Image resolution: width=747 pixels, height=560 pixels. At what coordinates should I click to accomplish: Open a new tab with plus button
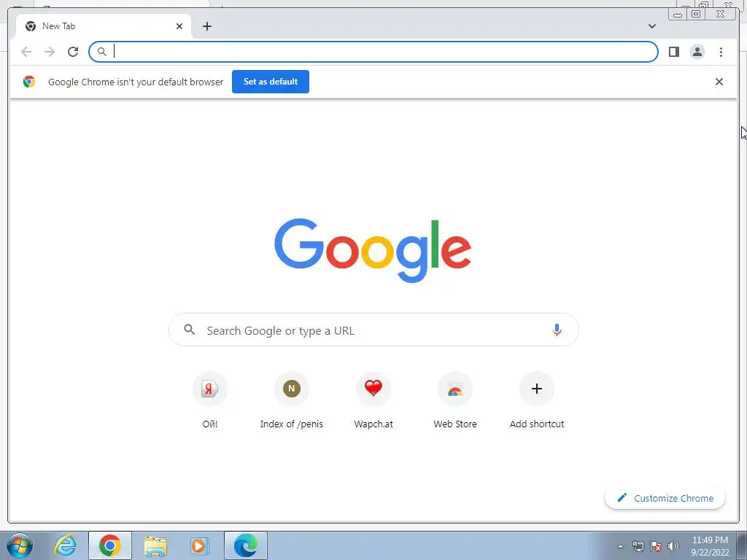(x=206, y=26)
